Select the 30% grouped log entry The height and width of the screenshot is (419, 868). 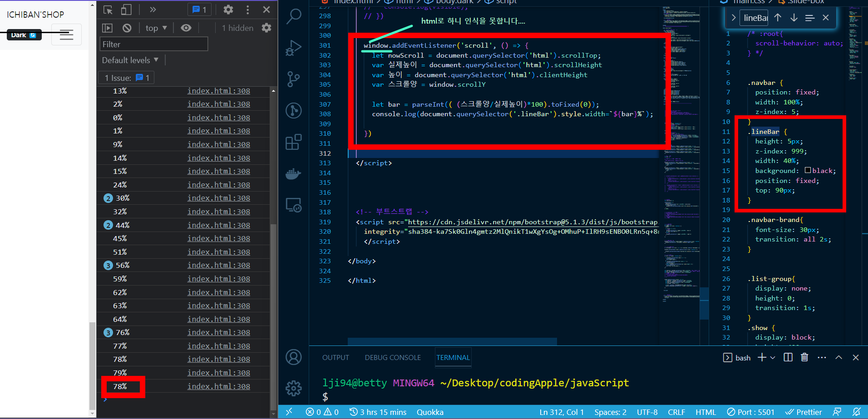[x=183, y=198]
